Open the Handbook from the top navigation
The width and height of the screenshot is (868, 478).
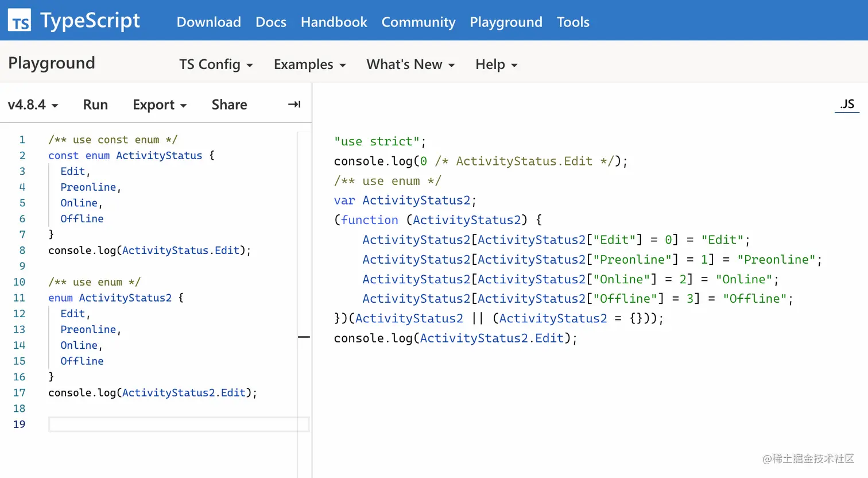click(334, 22)
